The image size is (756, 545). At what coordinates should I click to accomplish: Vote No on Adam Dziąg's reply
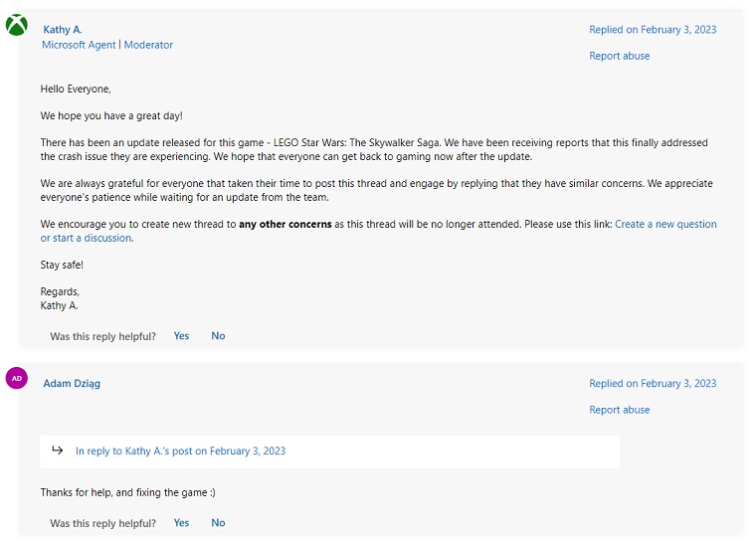click(x=218, y=523)
